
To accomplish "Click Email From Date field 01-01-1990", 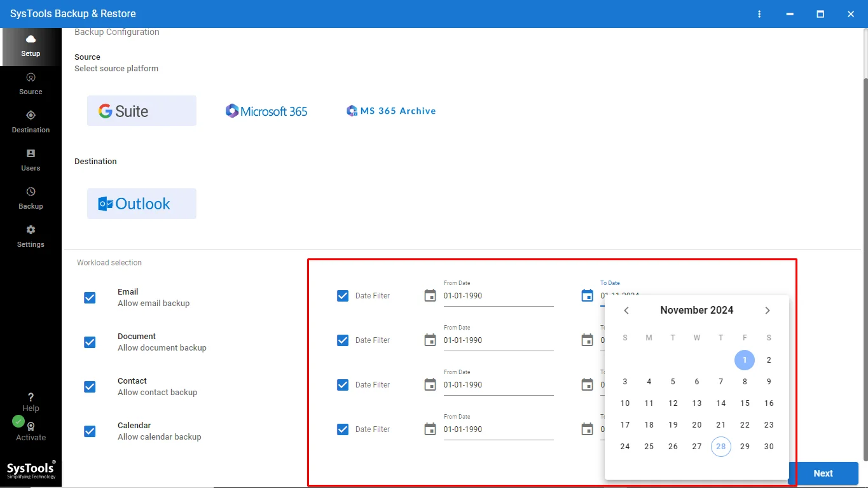I will (x=499, y=296).
